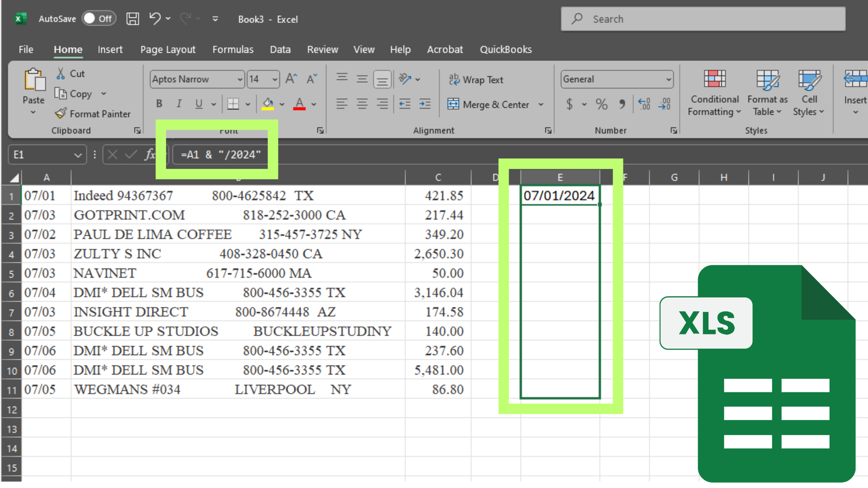Click the Cut scissors icon

coord(60,73)
